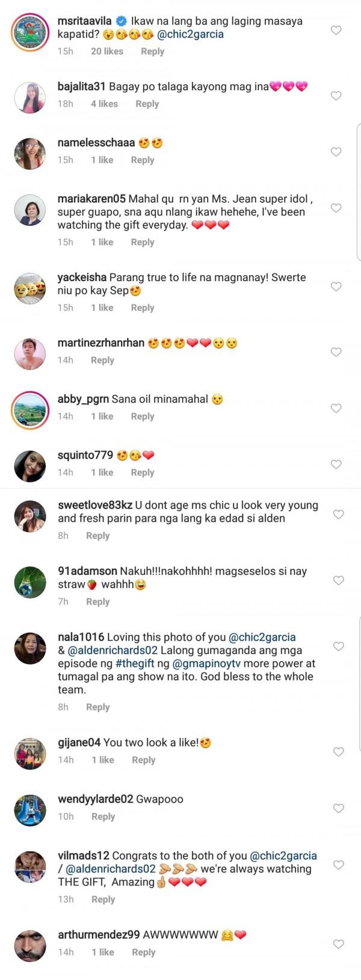Screen dimensions: 361x980
Task: Open the vilmads12 username profile
Action: tap(83, 855)
